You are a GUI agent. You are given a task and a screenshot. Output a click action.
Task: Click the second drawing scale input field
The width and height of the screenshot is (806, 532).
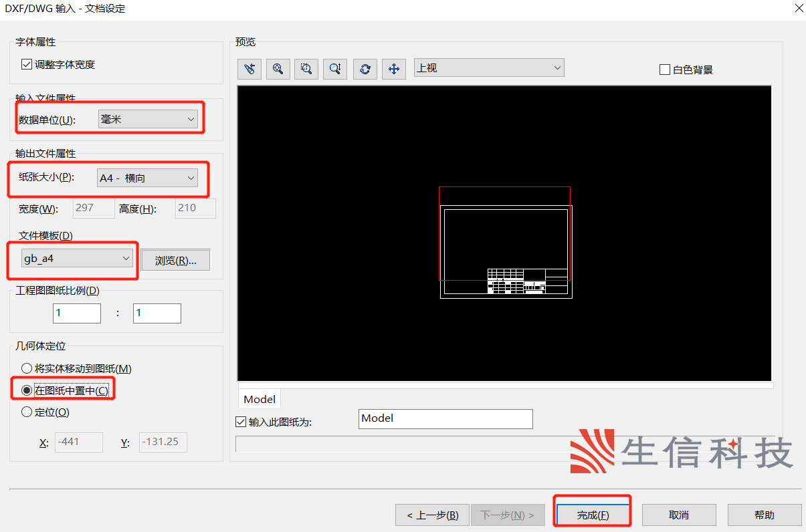pyautogui.click(x=157, y=313)
